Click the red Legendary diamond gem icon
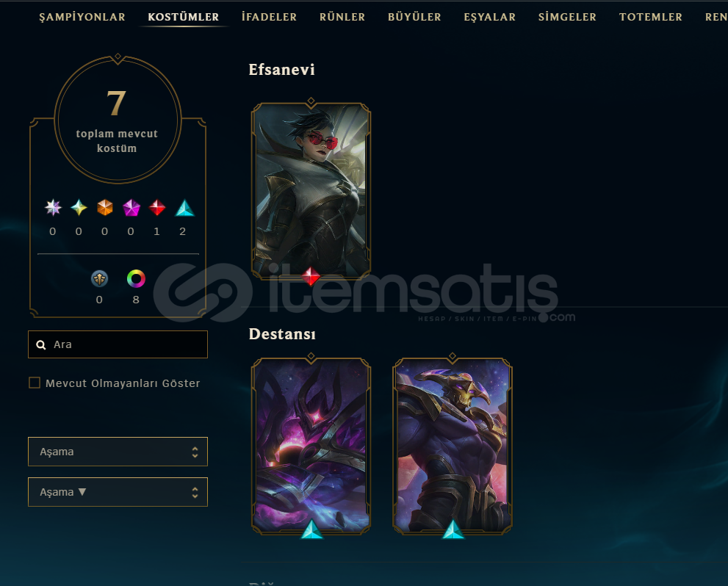 click(x=157, y=207)
